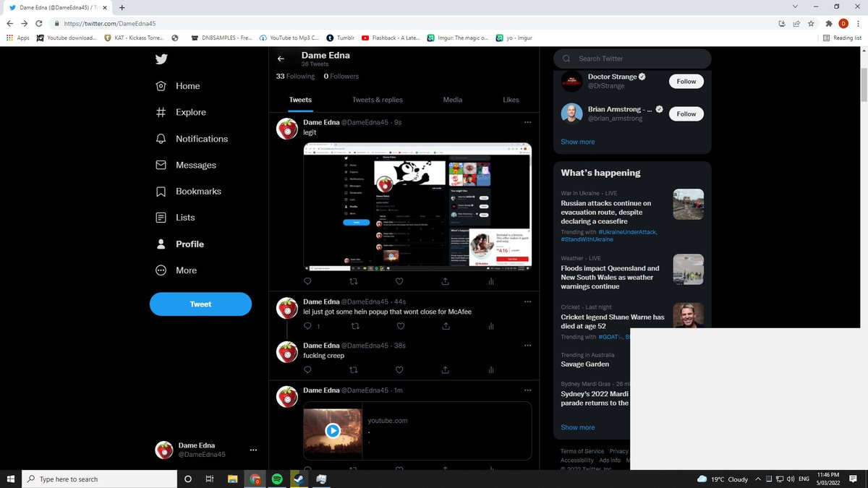Open #UkraineUnderAttack hashtag

pyautogui.click(x=627, y=231)
